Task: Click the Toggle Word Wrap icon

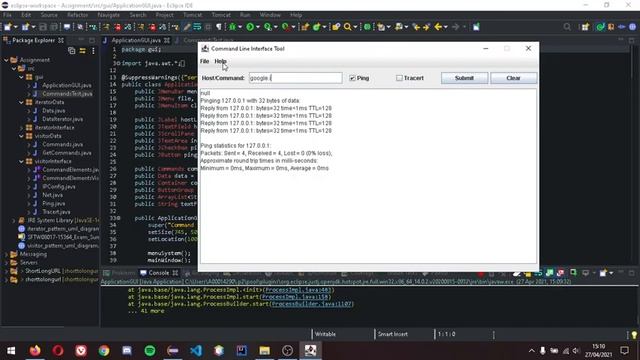Action: (197, 27)
